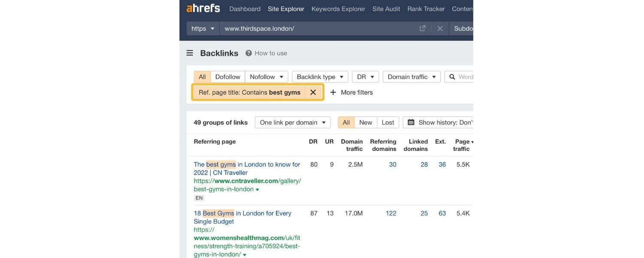This screenshot has height=258, width=644.
Task: Expand the caret under the CN Traveller URL
Action: coord(257,189)
